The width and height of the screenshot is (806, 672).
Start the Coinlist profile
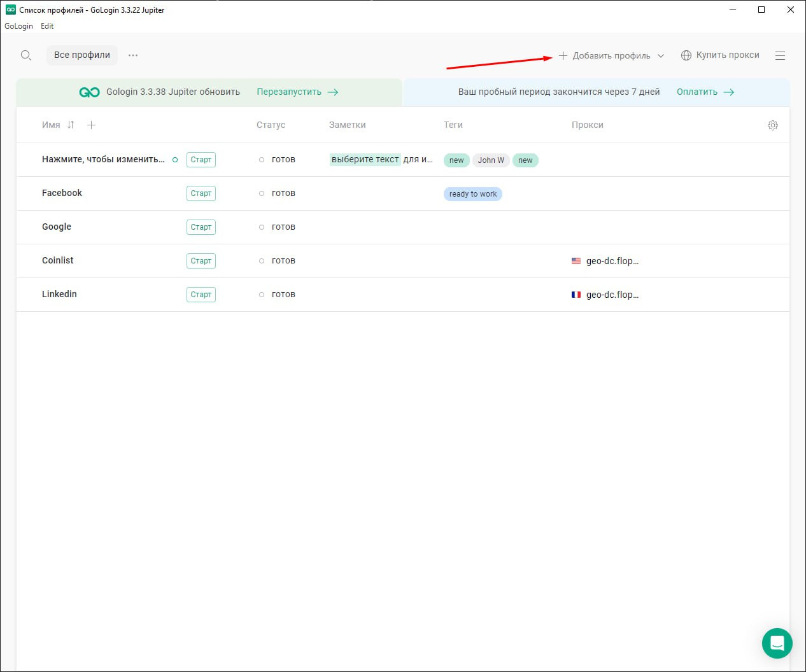201,261
